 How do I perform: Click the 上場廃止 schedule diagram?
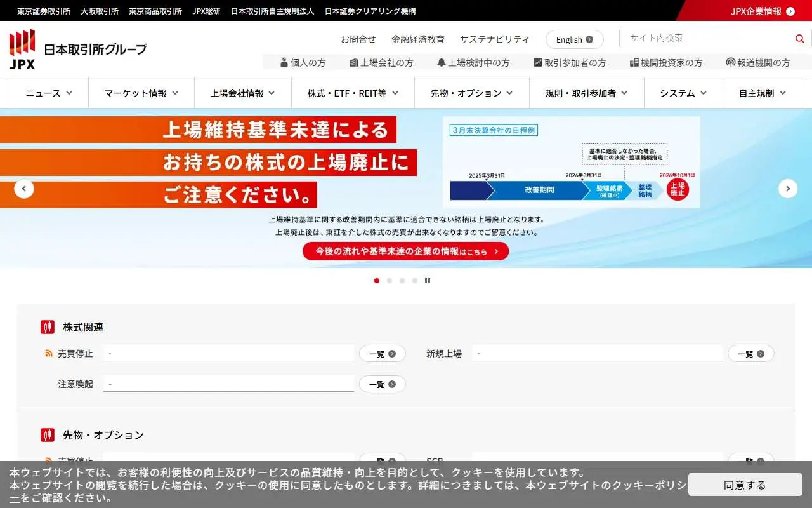pos(572,162)
